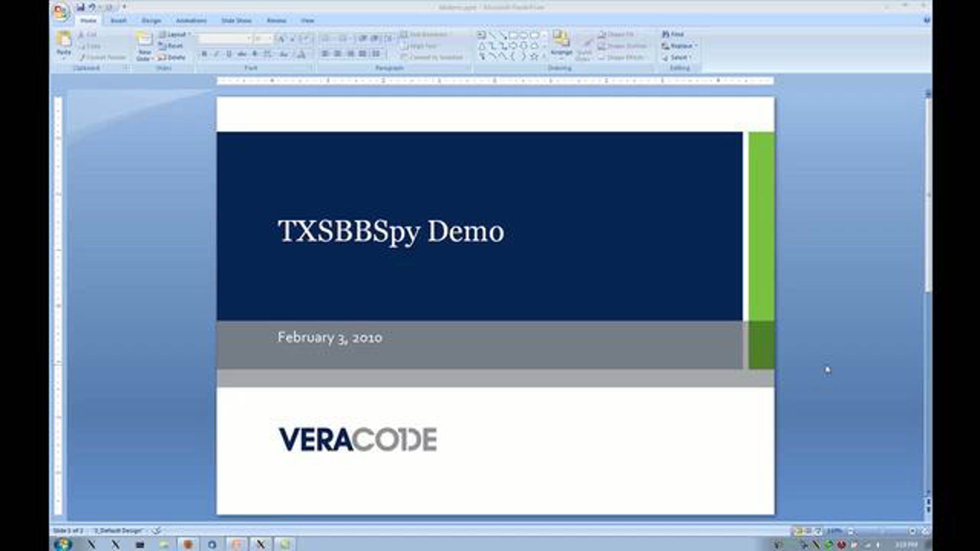Expand the Change Case dropdown
Viewport: 980px width, 551px height.
[284, 54]
